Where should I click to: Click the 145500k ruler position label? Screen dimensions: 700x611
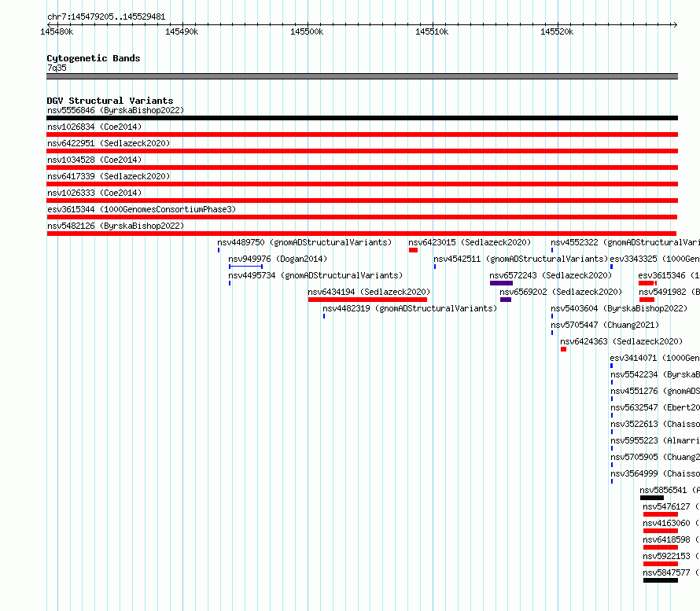(x=307, y=31)
